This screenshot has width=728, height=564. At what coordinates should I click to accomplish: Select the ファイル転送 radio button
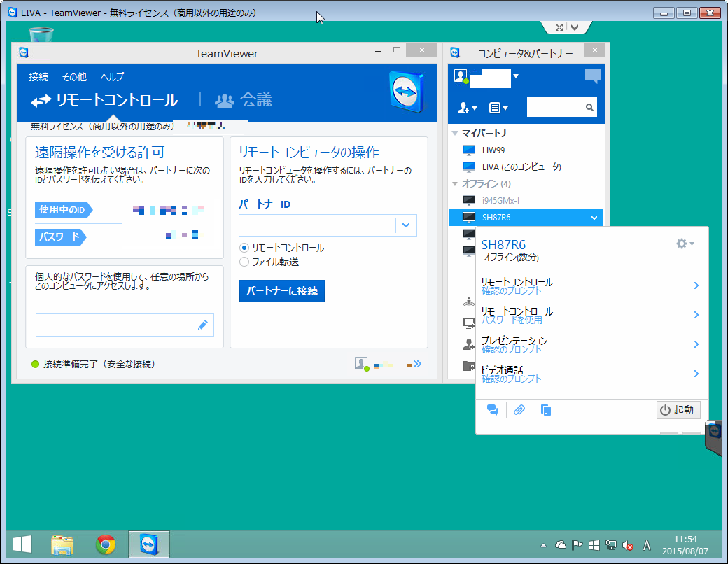pyautogui.click(x=244, y=262)
